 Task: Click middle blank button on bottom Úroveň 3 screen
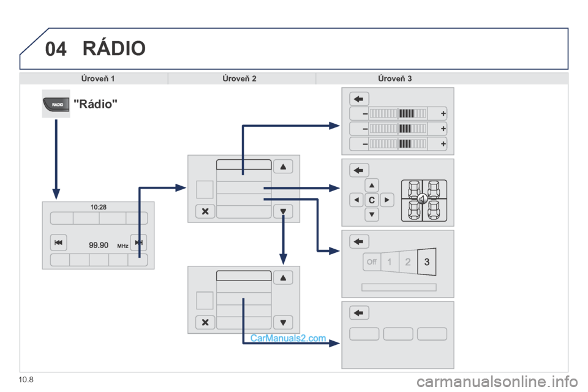click(x=398, y=334)
